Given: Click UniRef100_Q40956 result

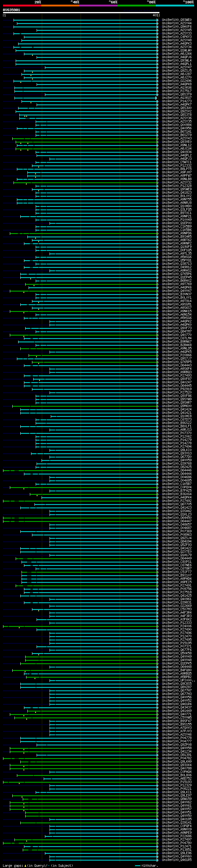Looking at the screenshot, I should 177,128.
